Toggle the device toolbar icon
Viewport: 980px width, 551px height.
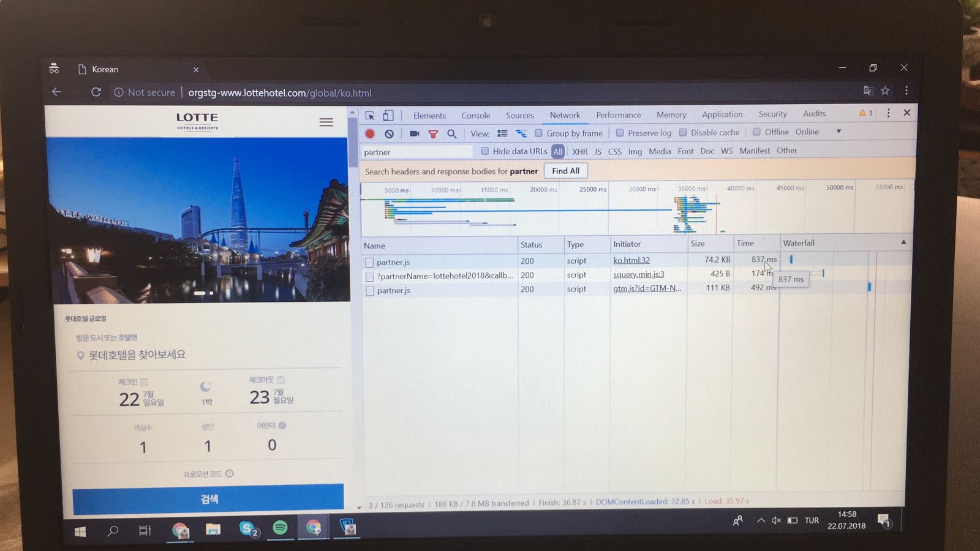tap(388, 116)
